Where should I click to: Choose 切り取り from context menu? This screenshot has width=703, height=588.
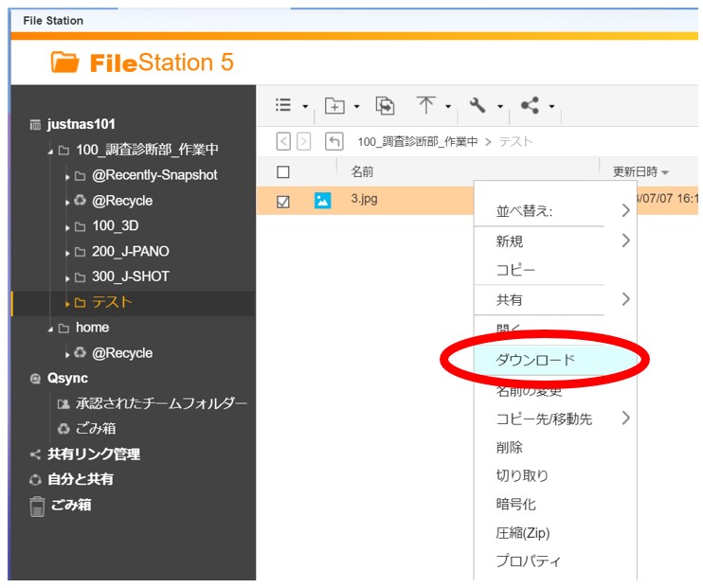pyautogui.click(x=555, y=475)
